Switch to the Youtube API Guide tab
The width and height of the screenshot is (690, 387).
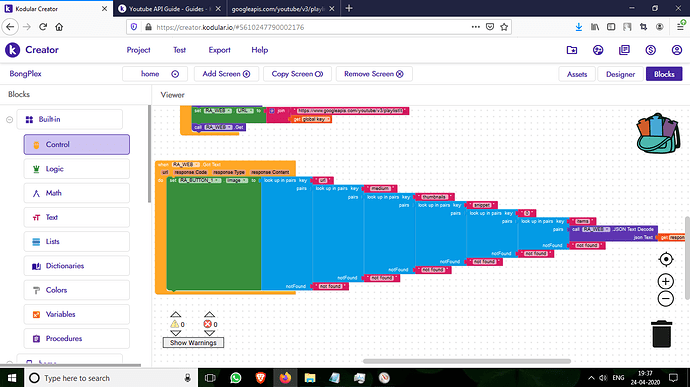tap(169, 8)
